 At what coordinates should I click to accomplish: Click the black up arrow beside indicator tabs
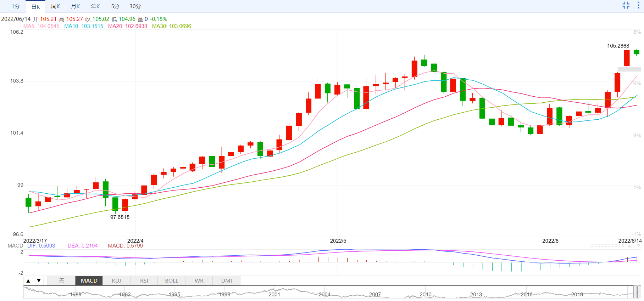pyautogui.click(x=28, y=281)
